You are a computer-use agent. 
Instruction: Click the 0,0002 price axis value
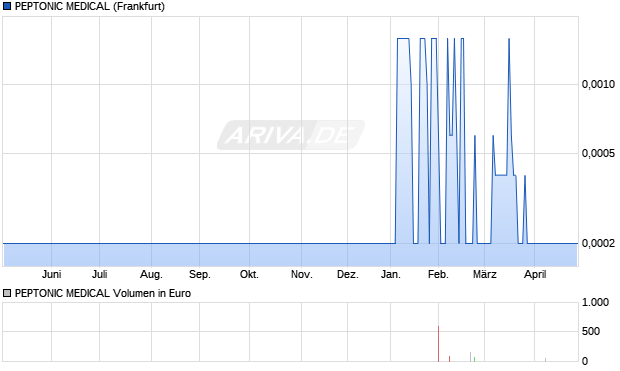coord(598,243)
